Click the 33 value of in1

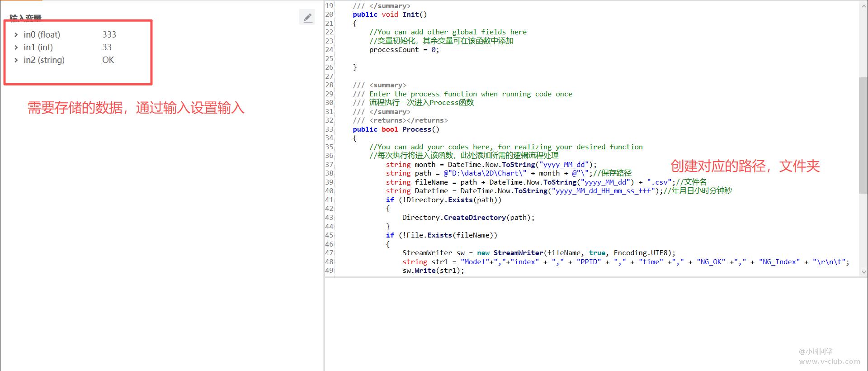107,48
